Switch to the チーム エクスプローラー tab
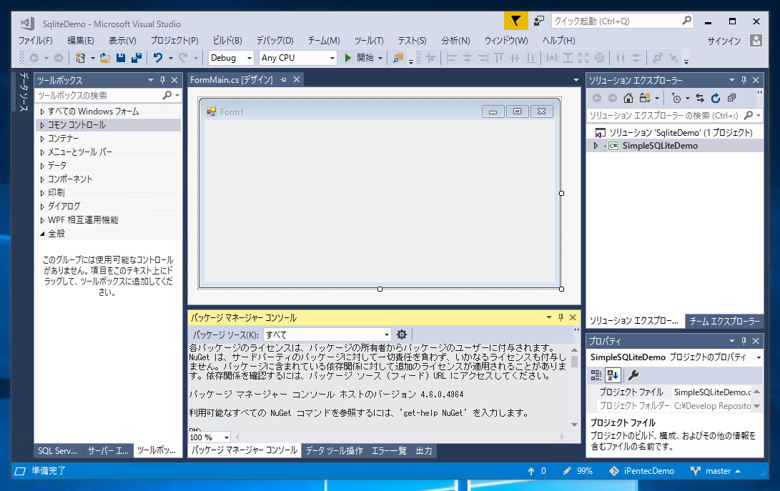The width and height of the screenshot is (780, 491). (724, 321)
